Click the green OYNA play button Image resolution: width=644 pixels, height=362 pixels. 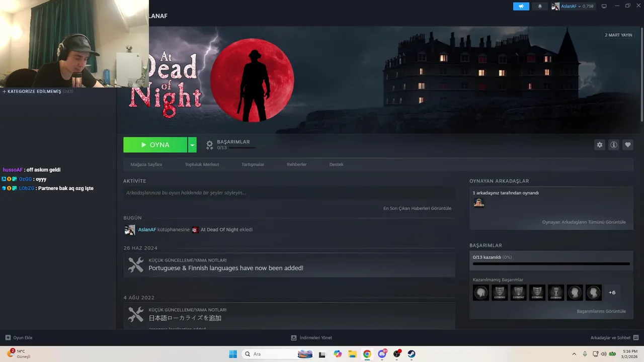pos(155,145)
